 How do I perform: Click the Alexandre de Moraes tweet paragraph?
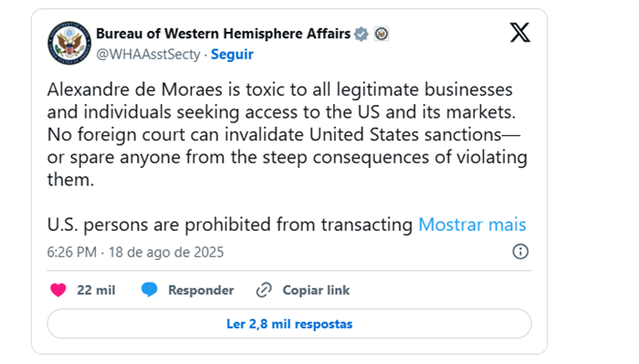click(x=288, y=134)
